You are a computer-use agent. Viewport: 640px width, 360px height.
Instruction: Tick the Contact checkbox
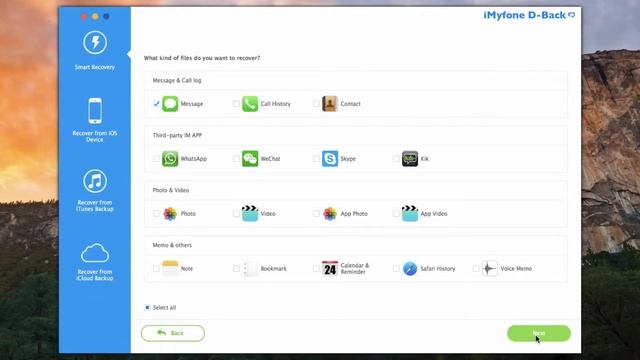pos(316,104)
